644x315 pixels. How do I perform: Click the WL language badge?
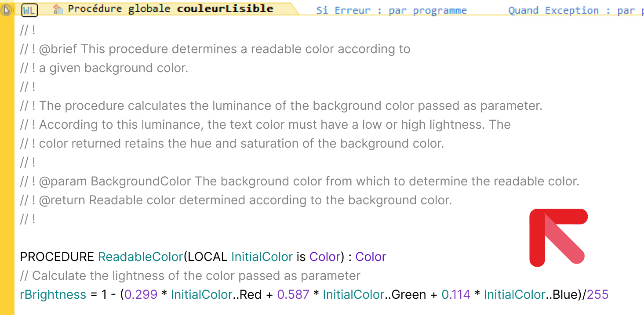(29, 10)
